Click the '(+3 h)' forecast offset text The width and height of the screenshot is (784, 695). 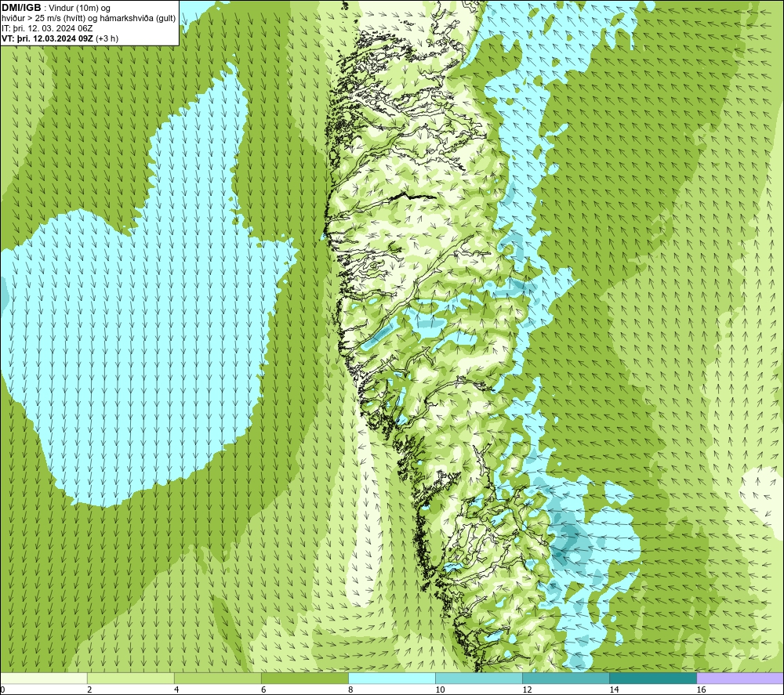pos(107,38)
